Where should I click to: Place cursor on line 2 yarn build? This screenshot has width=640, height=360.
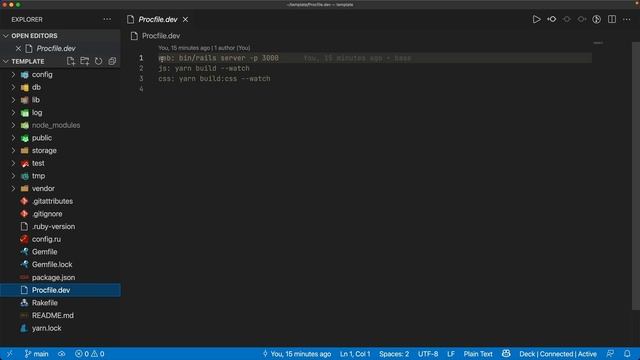pyautogui.click(x=204, y=69)
